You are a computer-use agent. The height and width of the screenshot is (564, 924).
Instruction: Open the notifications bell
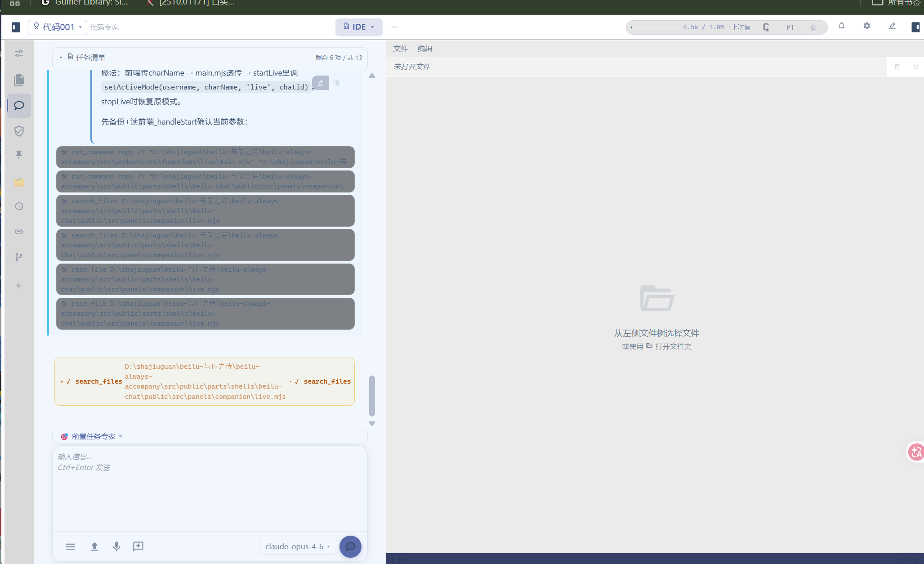[x=842, y=26]
